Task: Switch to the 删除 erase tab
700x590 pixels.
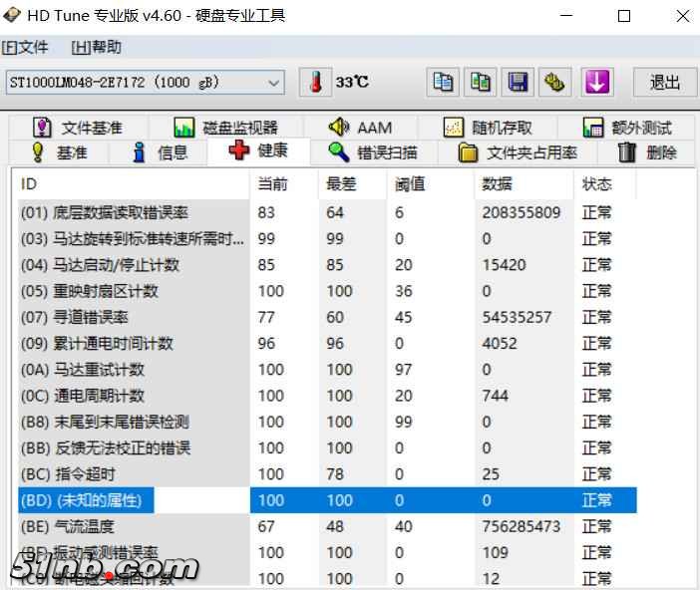Action: click(647, 152)
